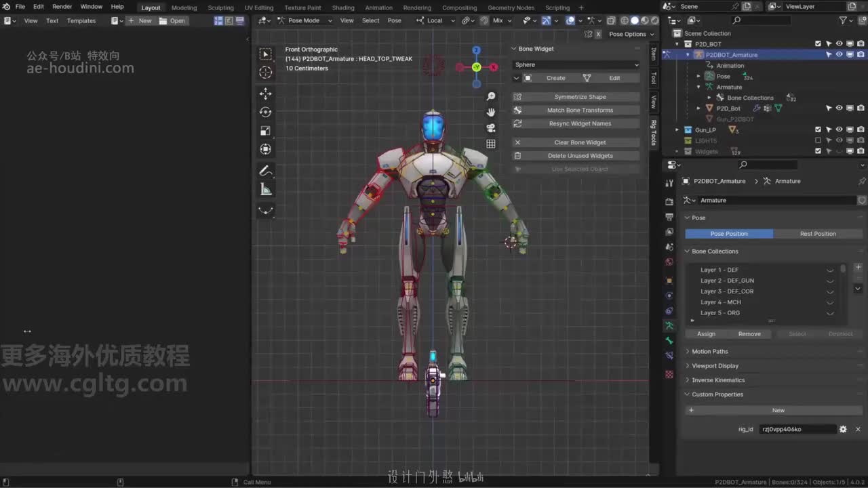Select the Breakdowner pose tool
Screen dimensions: 868x488
266,210
